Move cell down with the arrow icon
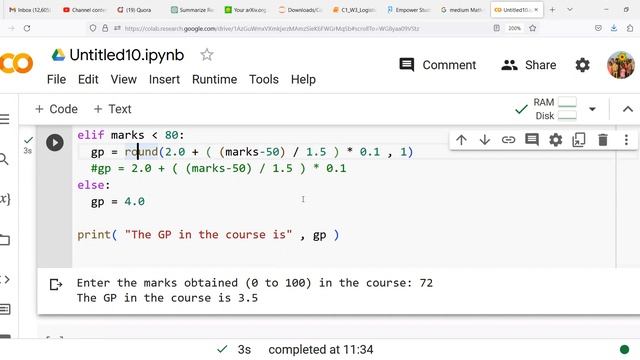The width and height of the screenshot is (640, 360). [484, 140]
